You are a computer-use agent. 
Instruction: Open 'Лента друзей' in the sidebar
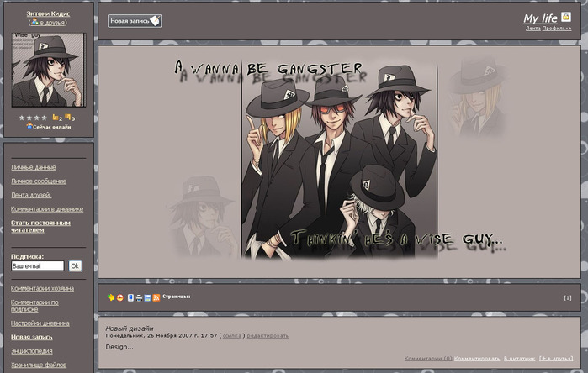(31, 195)
